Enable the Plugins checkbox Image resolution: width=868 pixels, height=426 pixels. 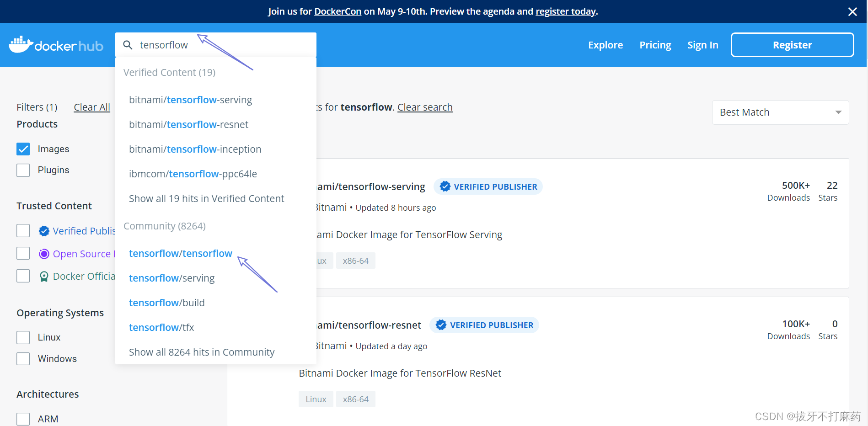point(23,170)
